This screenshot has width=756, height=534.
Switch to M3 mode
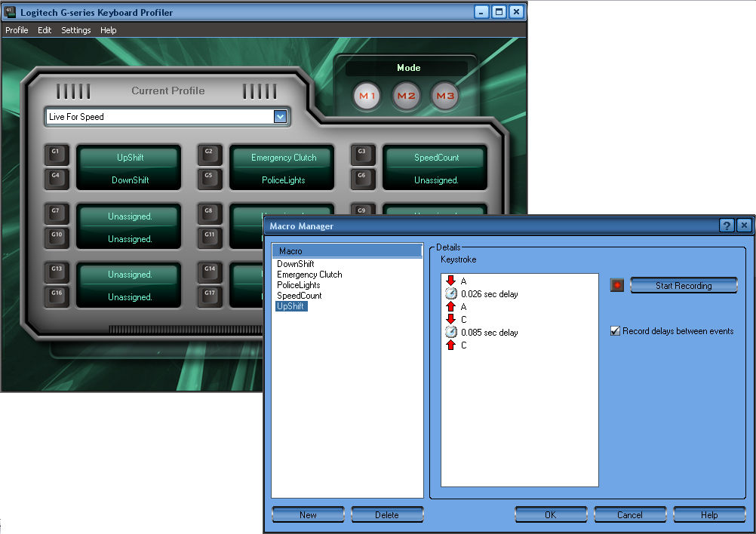[445, 96]
